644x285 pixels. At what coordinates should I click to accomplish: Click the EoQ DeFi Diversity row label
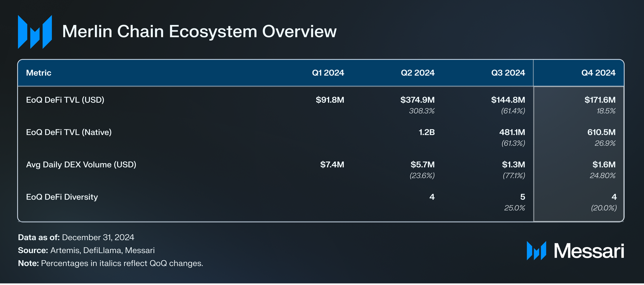[62, 197]
